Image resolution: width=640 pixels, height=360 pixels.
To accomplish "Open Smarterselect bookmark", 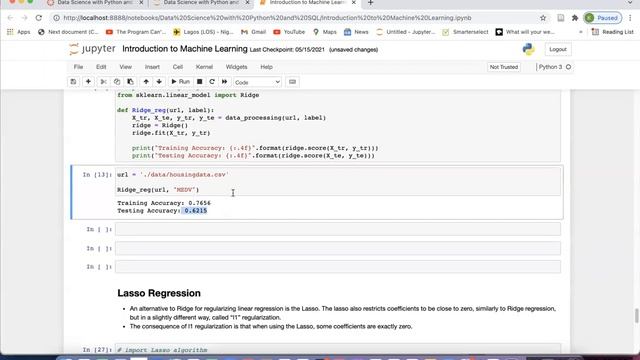I will pyautogui.click(x=465, y=32).
